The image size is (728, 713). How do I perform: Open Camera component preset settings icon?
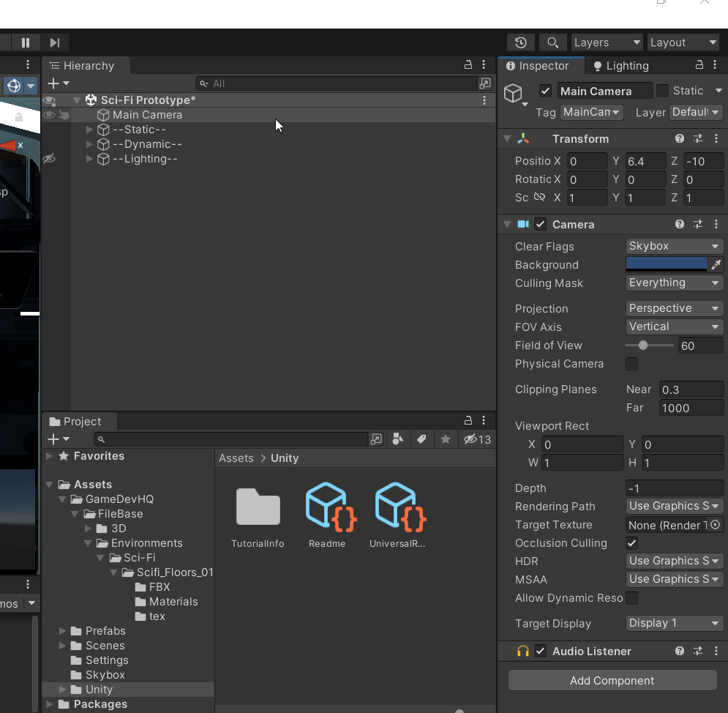(x=698, y=225)
